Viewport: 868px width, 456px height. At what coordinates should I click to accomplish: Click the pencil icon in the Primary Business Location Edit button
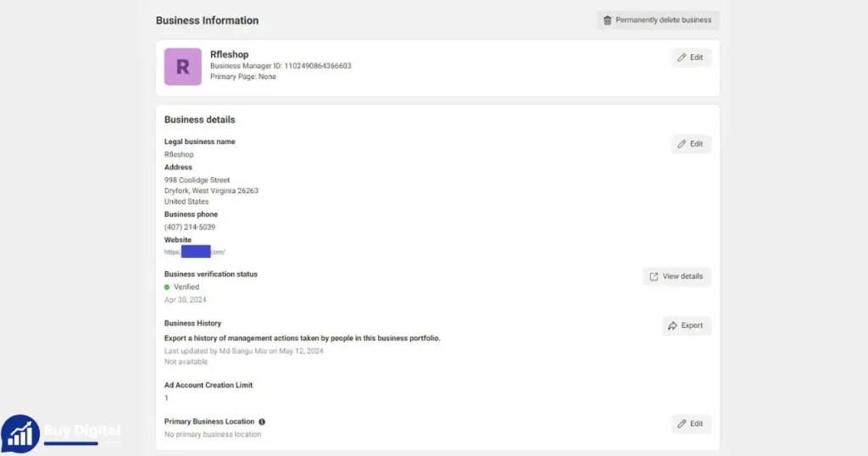click(x=682, y=424)
